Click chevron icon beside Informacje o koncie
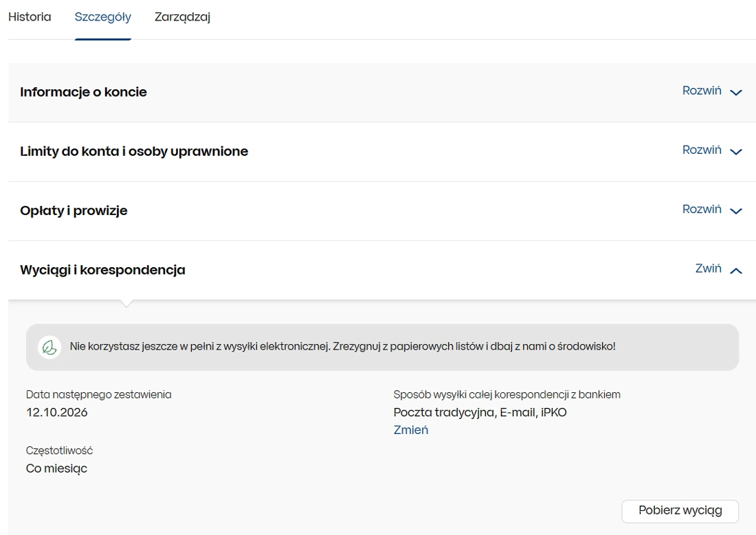 [736, 92]
